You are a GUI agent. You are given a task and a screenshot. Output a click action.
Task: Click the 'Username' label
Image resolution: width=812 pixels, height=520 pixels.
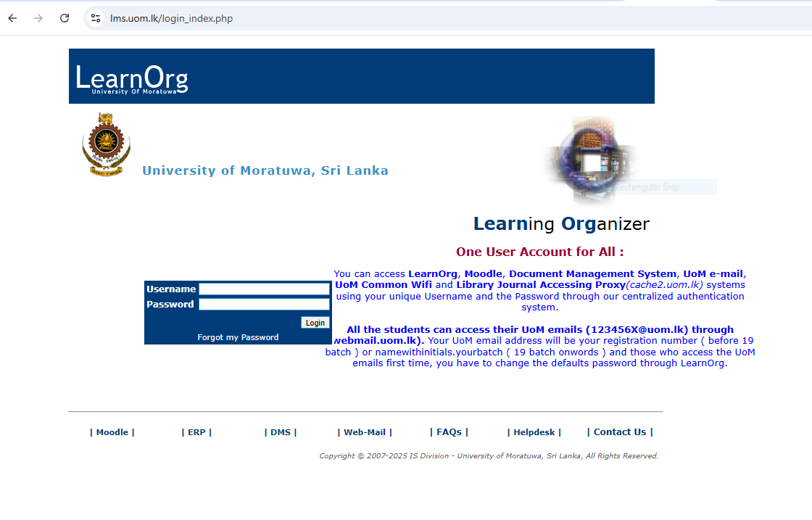[171, 289]
